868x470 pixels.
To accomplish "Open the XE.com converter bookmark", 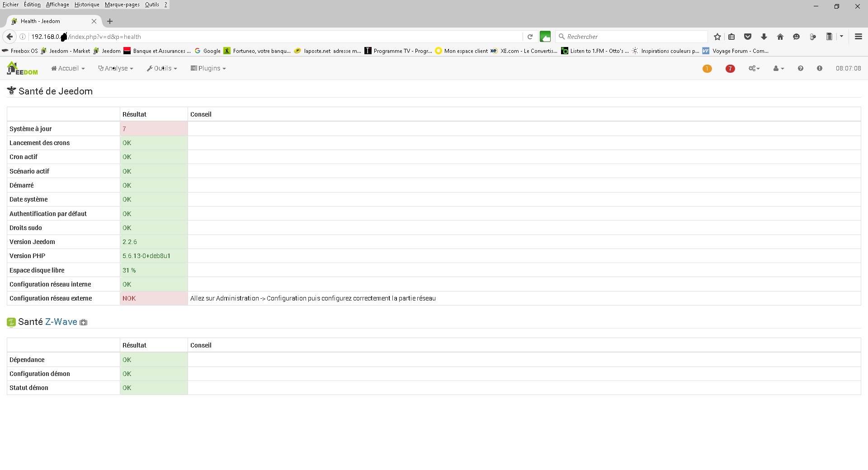I will pyautogui.click(x=524, y=51).
